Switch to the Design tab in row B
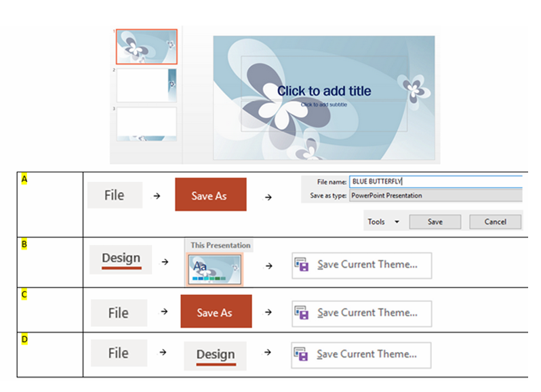The height and width of the screenshot is (392, 541). coord(121,258)
